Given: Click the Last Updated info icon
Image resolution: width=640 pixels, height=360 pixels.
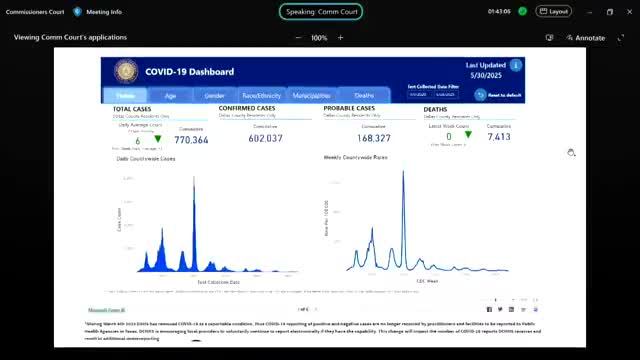Looking at the screenshot, I should tap(516, 65).
